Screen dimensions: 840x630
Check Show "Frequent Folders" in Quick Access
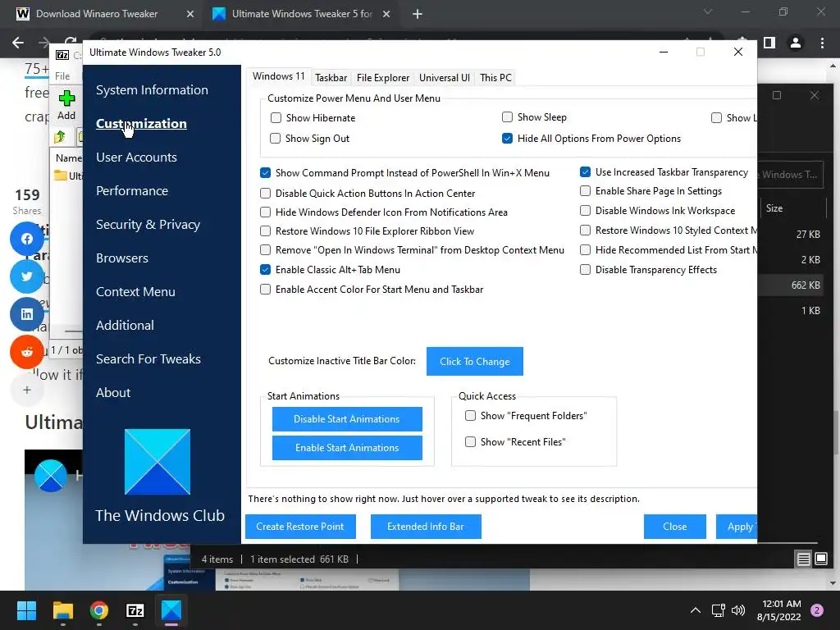click(x=470, y=416)
